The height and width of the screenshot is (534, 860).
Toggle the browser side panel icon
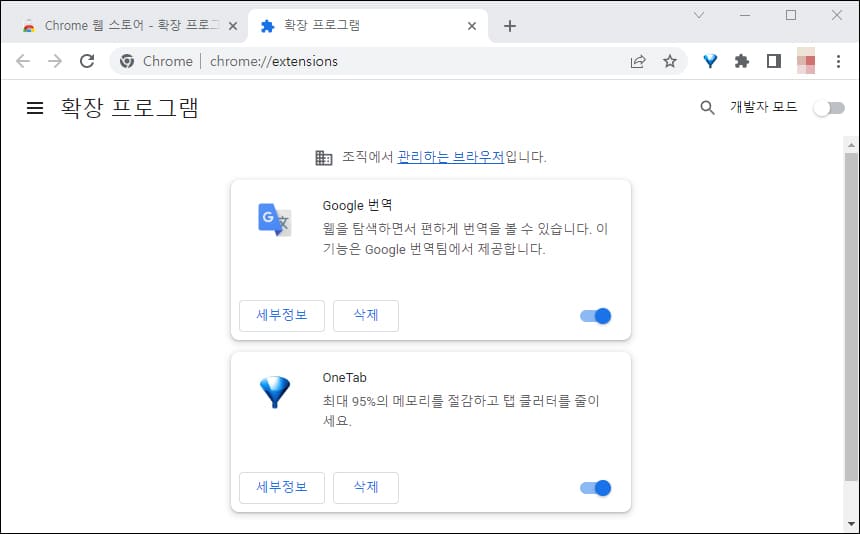[x=774, y=61]
